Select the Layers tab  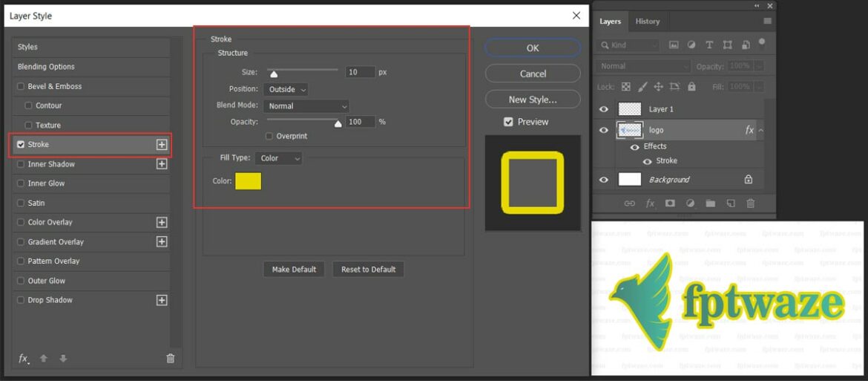pos(610,22)
